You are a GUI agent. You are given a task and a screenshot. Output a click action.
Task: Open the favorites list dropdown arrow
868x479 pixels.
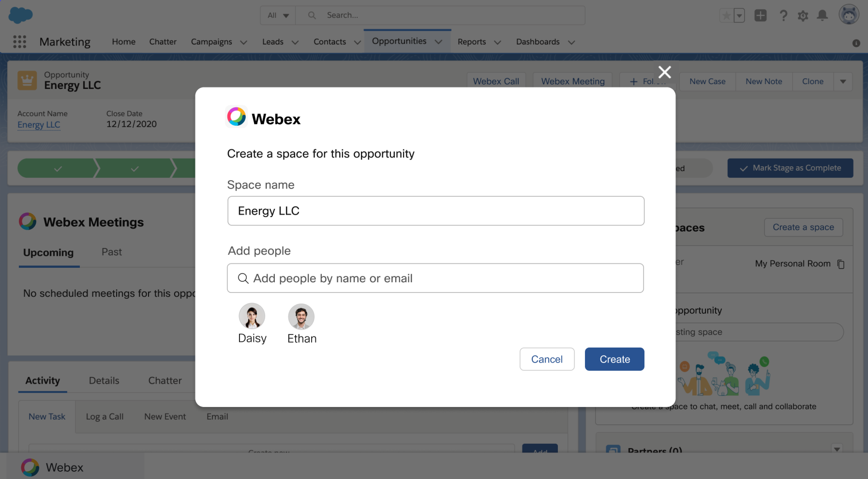[739, 15]
